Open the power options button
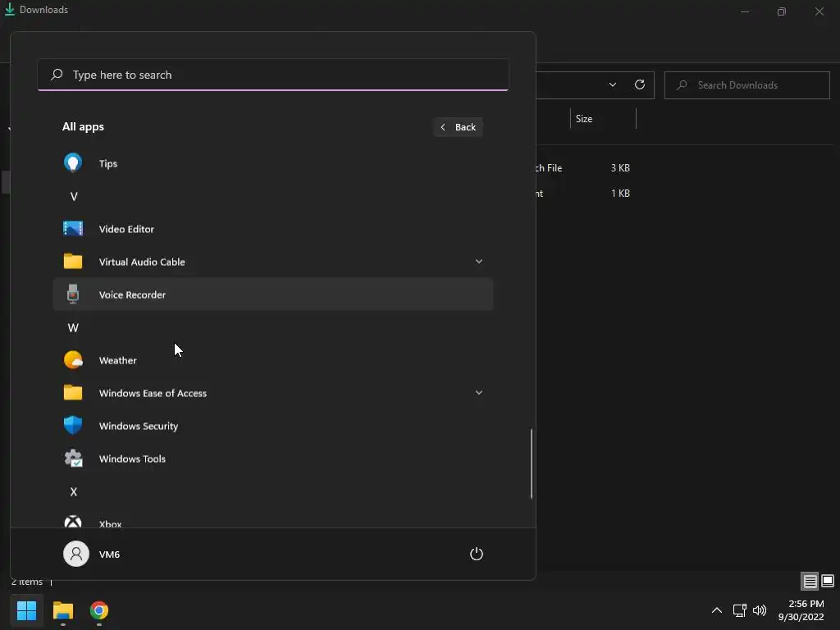840x630 pixels. 477,554
